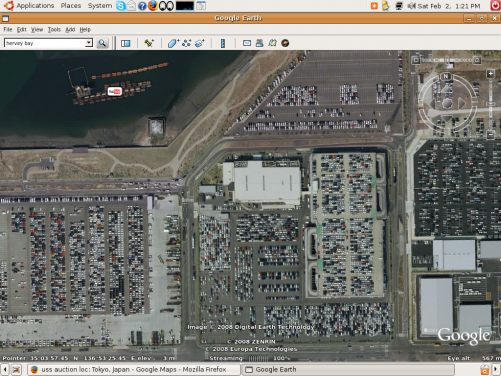Click in the 'hervey bay' search field
Viewport: 501px width, 376px height.
(45, 43)
